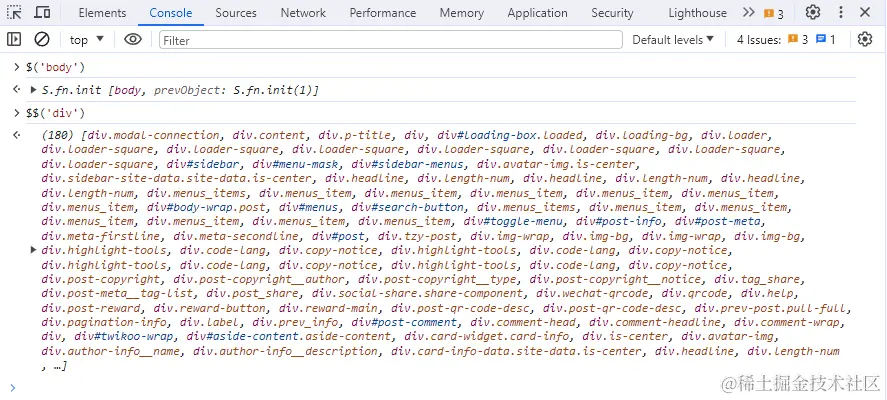
Task: Activate the inspect element picker icon
Action: pos(15,12)
